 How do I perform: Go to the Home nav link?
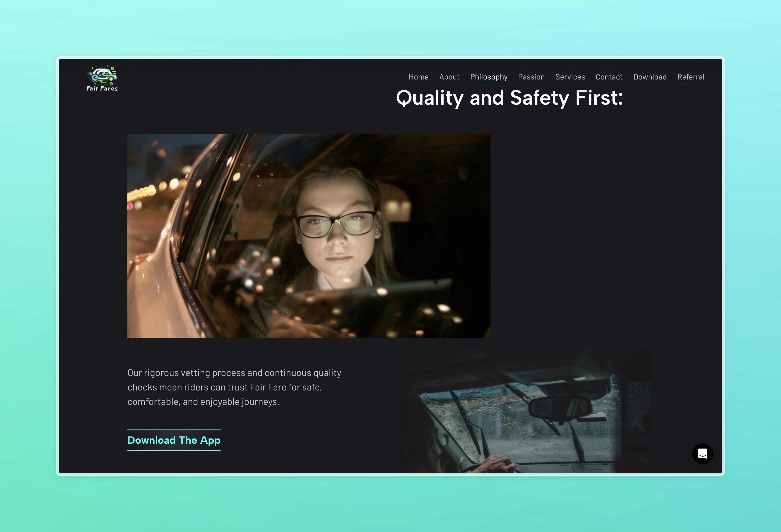tap(418, 77)
